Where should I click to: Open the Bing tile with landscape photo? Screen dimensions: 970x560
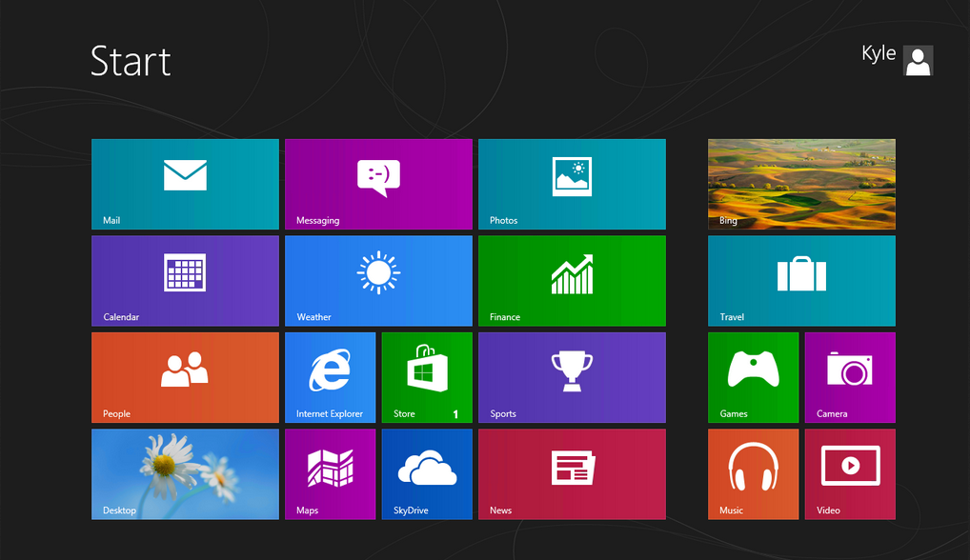[x=801, y=184]
